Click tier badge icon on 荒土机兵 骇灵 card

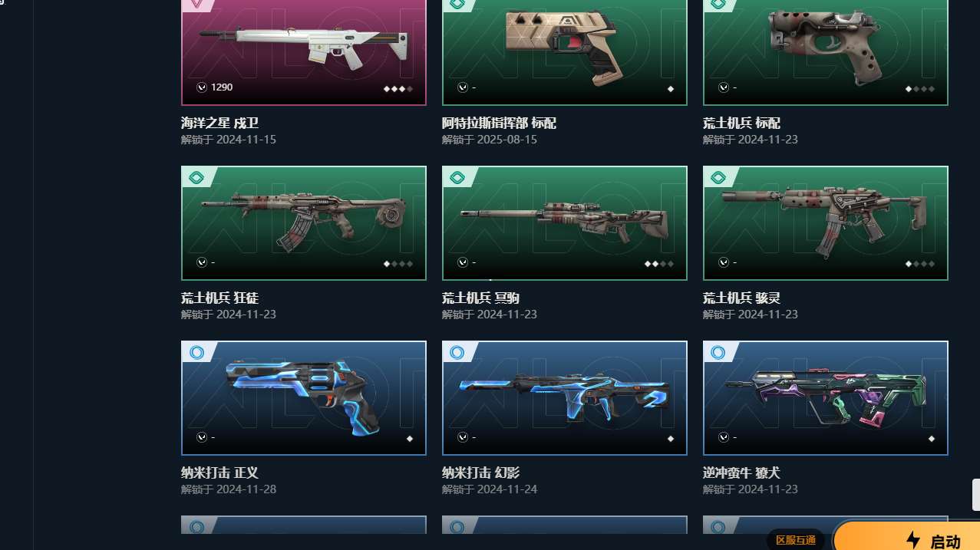click(718, 178)
